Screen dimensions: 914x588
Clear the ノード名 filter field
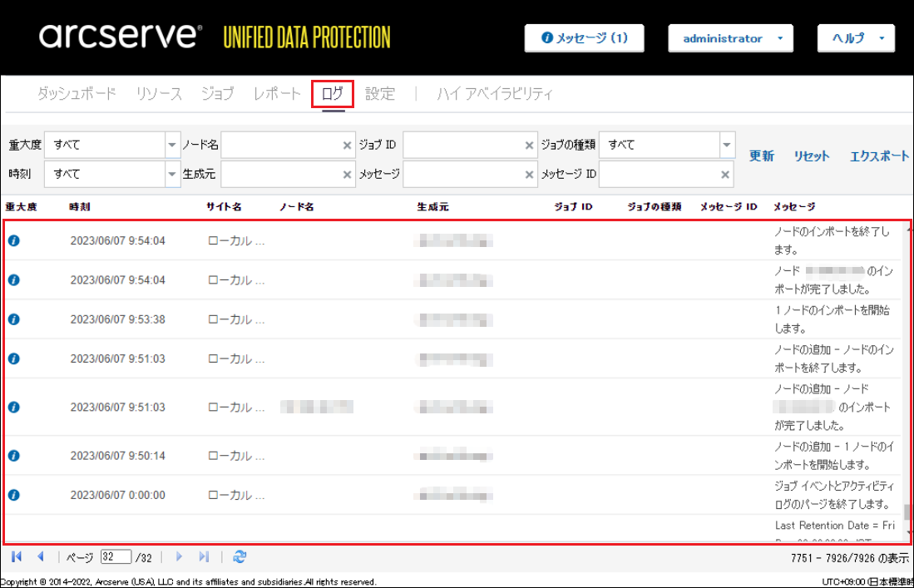(x=348, y=146)
